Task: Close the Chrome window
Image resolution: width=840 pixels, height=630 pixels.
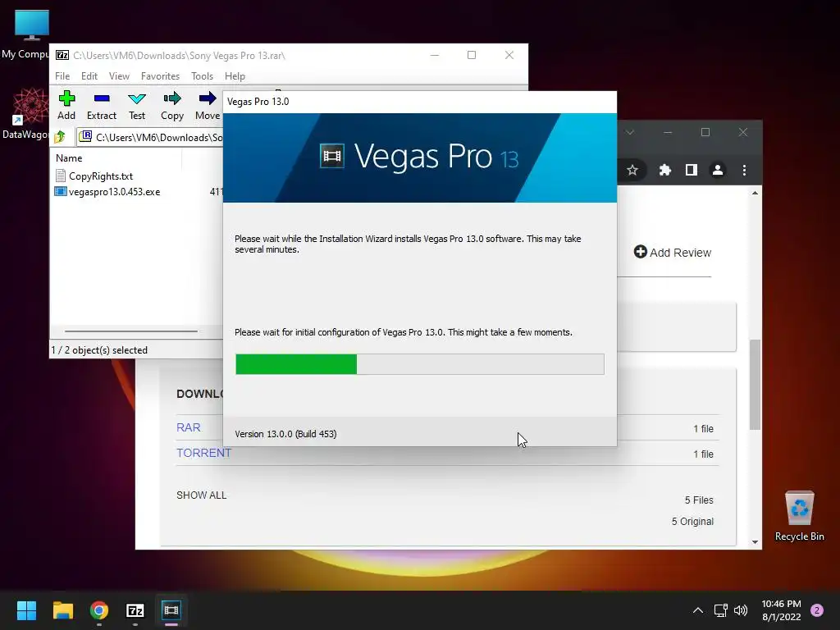Action: click(742, 132)
